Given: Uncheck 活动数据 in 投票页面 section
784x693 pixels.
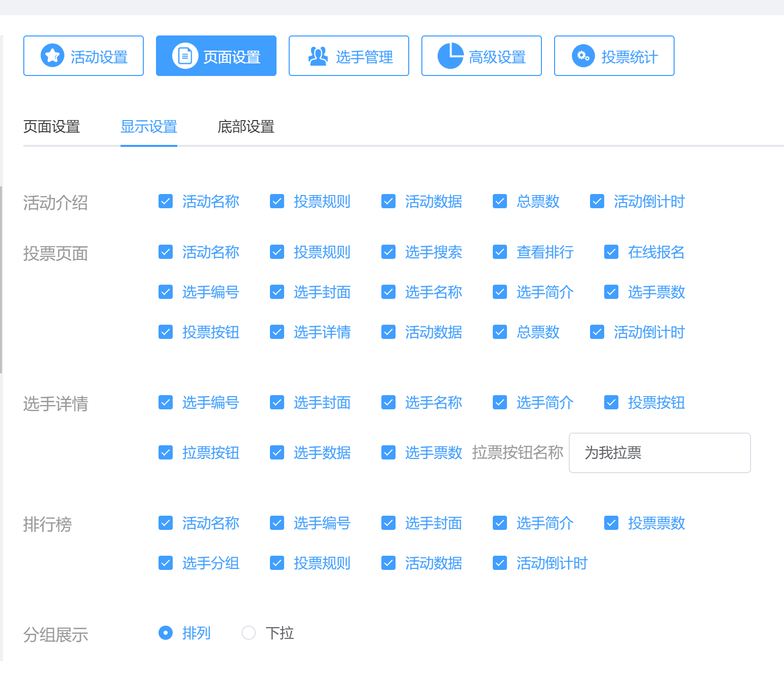Looking at the screenshot, I should [x=388, y=332].
